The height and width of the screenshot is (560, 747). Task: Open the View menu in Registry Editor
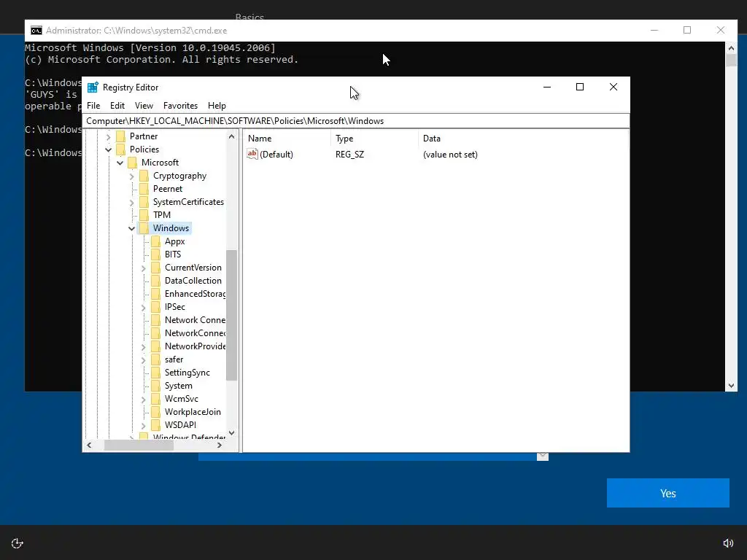coord(144,106)
